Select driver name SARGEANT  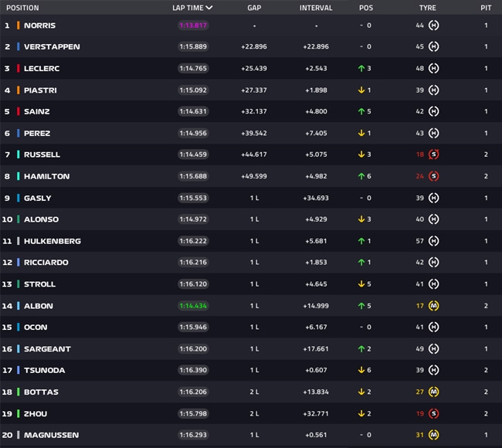tap(47, 348)
